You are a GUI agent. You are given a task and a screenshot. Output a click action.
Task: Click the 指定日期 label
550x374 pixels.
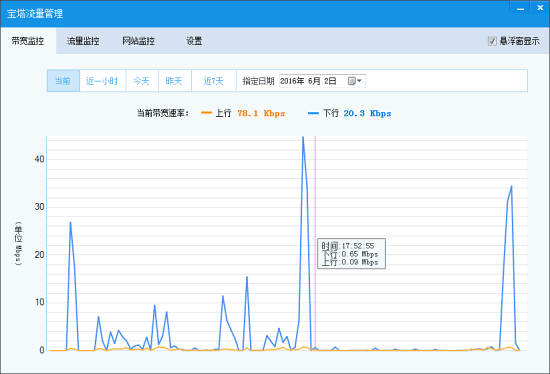pos(258,81)
